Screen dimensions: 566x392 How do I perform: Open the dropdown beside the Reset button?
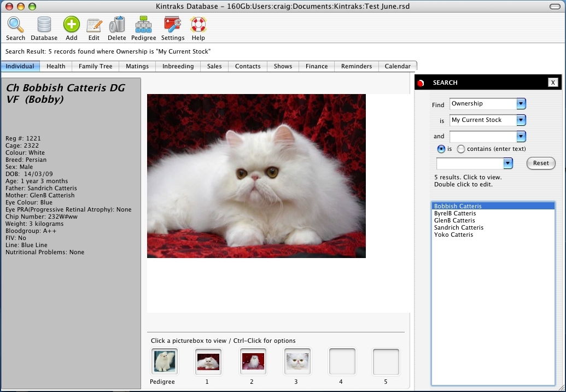pos(507,163)
